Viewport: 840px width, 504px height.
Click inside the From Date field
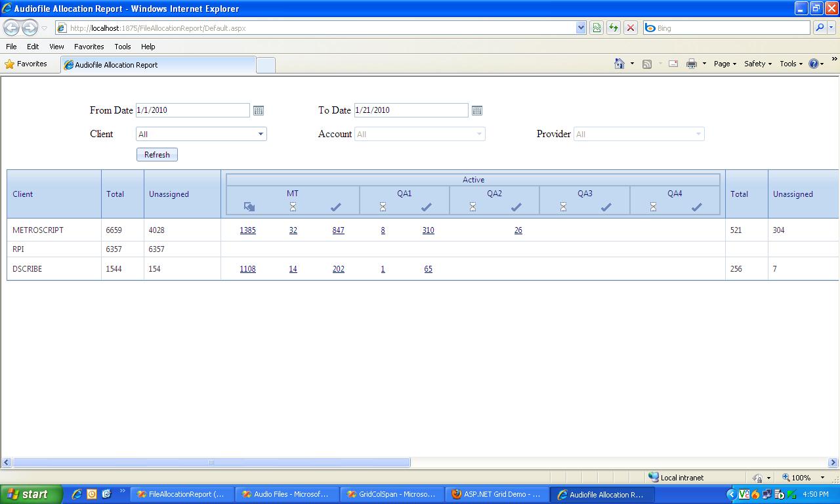coord(192,110)
